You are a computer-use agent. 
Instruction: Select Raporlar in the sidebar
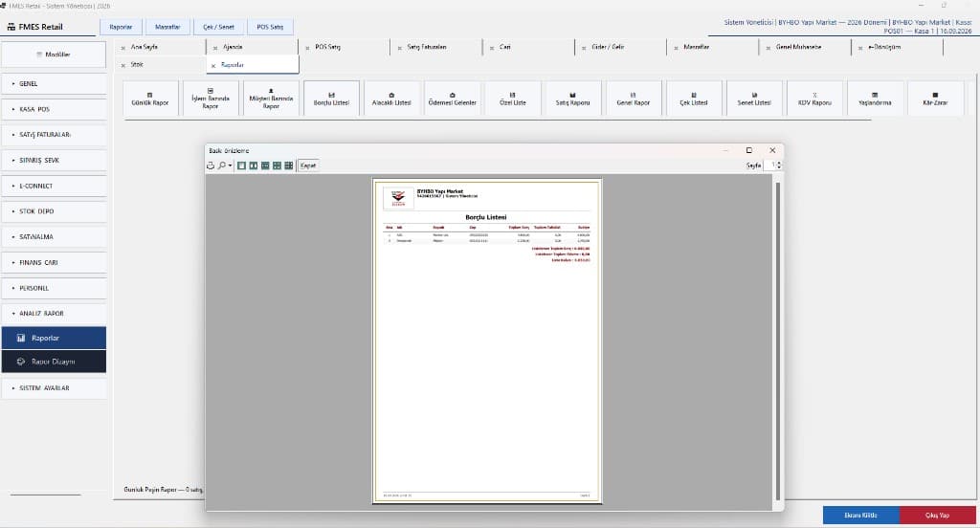point(54,338)
